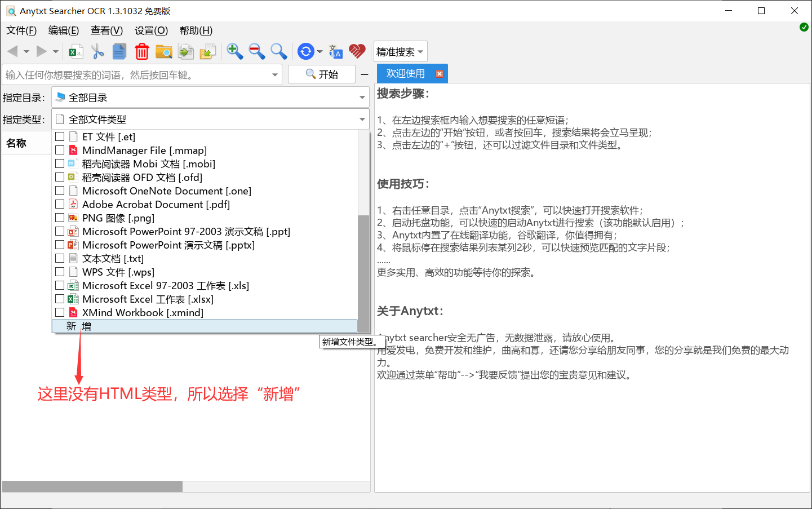Tick Adobe Acrobat Document [.pdf] checkbox
Viewport: 812px width, 509px height.
tap(60, 204)
